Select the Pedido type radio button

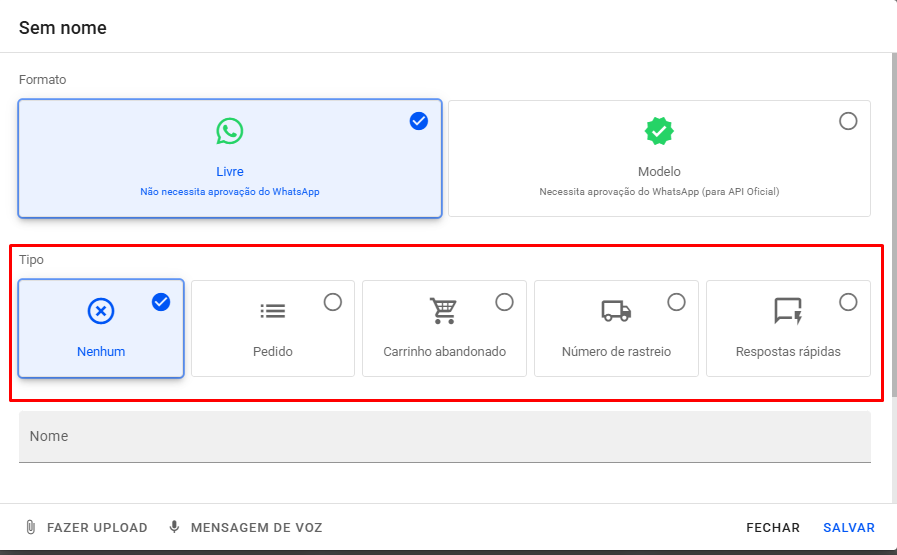[333, 302]
